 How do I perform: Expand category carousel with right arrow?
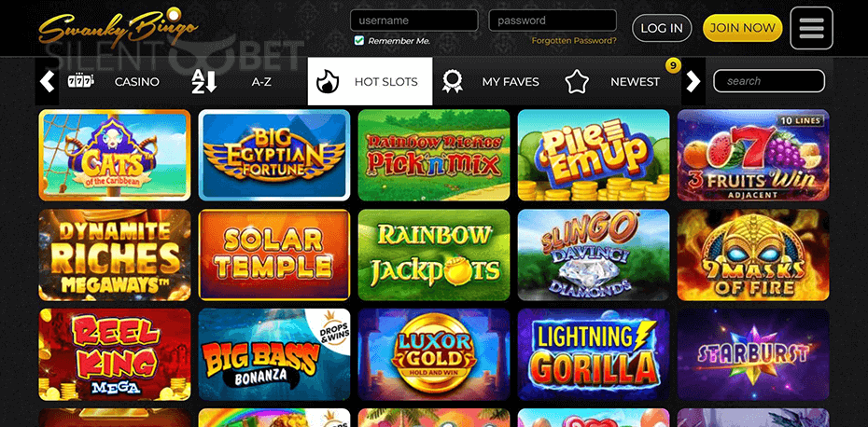click(x=693, y=81)
